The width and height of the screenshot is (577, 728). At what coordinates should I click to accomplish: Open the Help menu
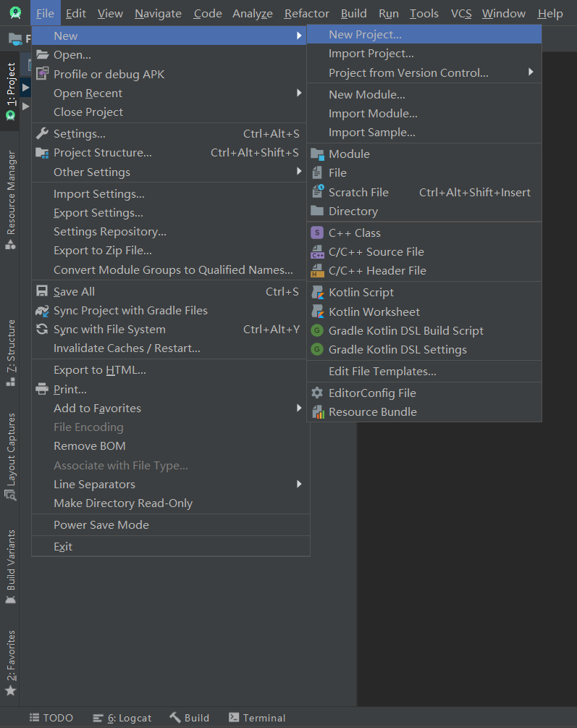pyautogui.click(x=550, y=14)
